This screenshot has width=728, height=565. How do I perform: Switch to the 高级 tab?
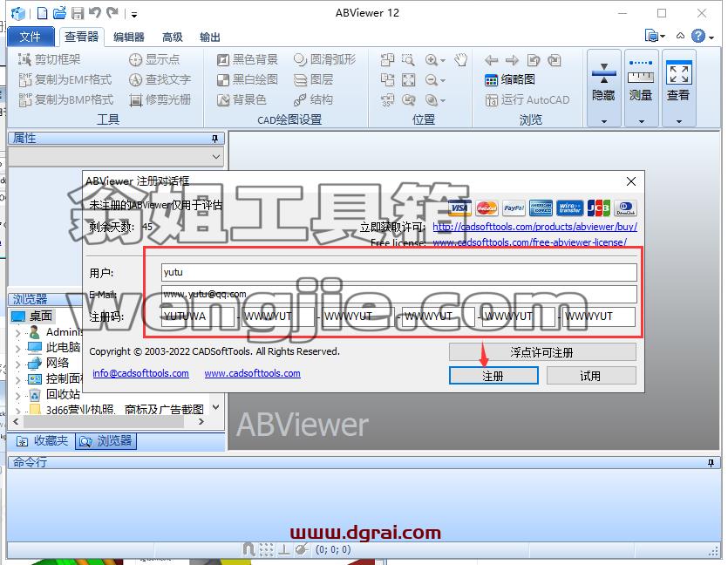pos(173,37)
